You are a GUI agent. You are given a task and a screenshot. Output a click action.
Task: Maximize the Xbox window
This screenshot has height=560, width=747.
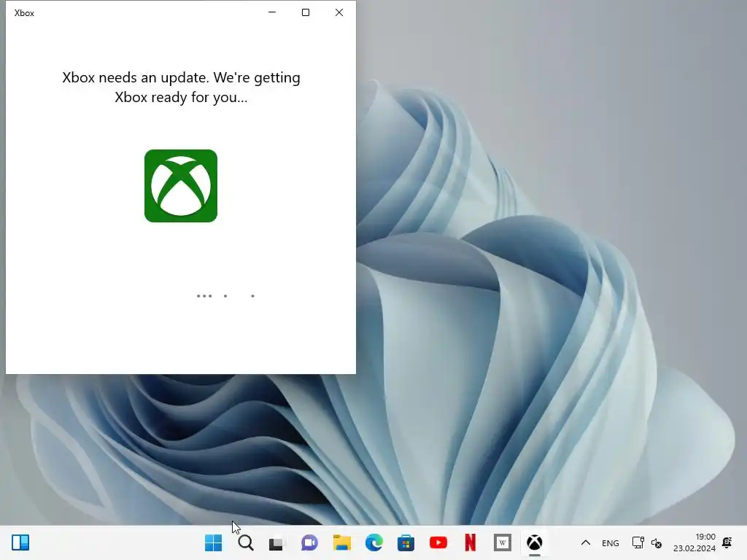pos(306,12)
